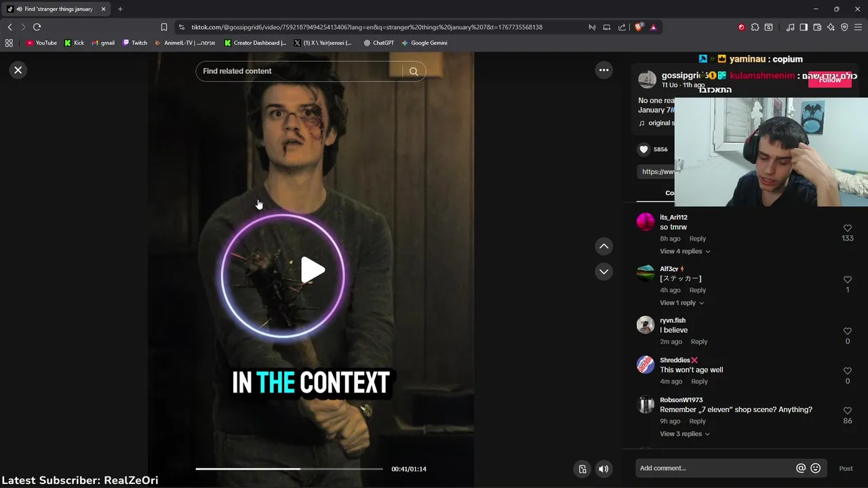The width and height of the screenshot is (868, 488).
Task: Like the video with the heart icon
Action: pos(644,149)
